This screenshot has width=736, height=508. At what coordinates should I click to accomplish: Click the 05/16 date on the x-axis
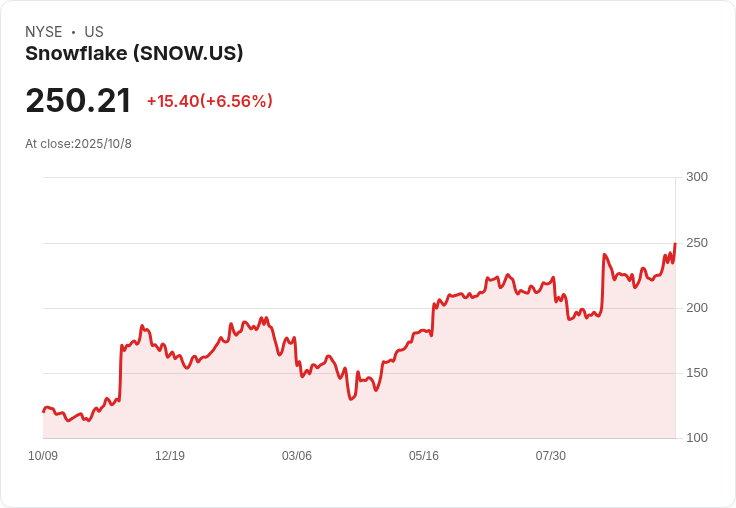pos(424,456)
